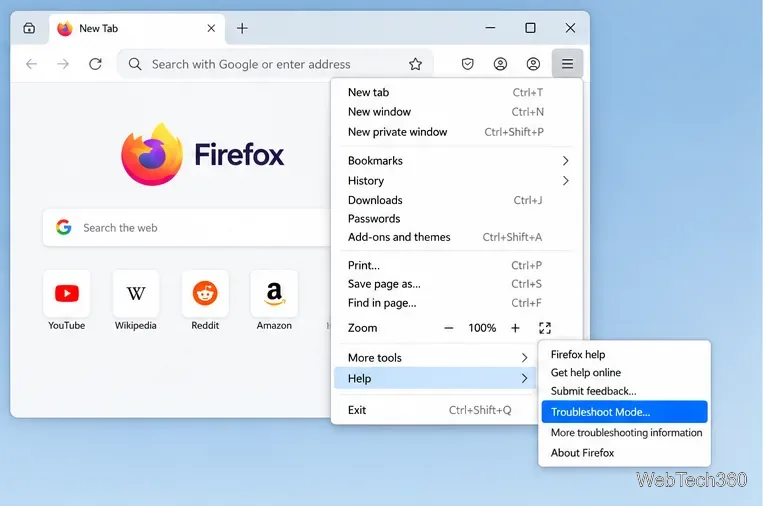Open Passwords from the menu
763x506 pixels.
pyautogui.click(x=456, y=218)
